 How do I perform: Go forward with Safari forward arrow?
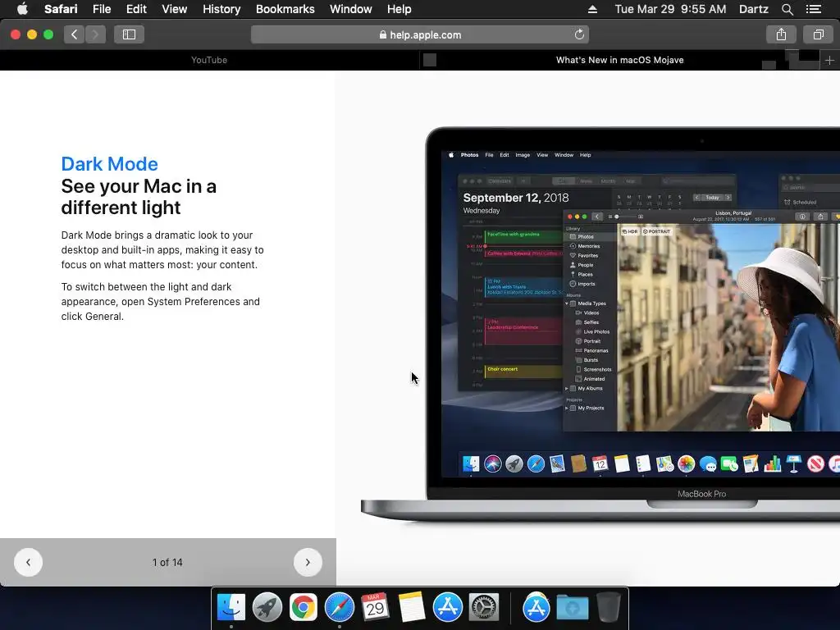click(95, 34)
